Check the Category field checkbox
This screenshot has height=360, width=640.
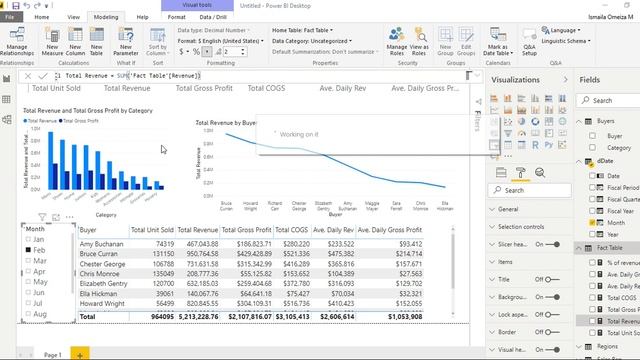[x=592, y=148]
